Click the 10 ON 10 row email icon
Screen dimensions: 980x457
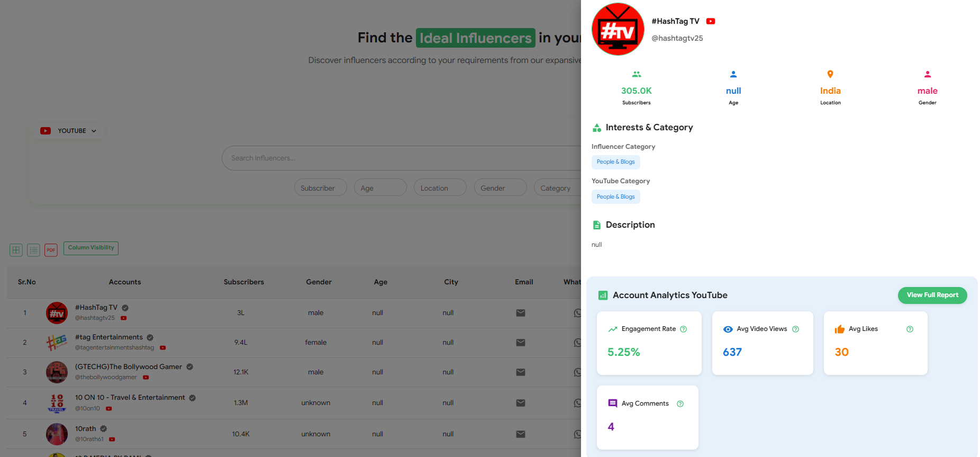pyautogui.click(x=521, y=403)
